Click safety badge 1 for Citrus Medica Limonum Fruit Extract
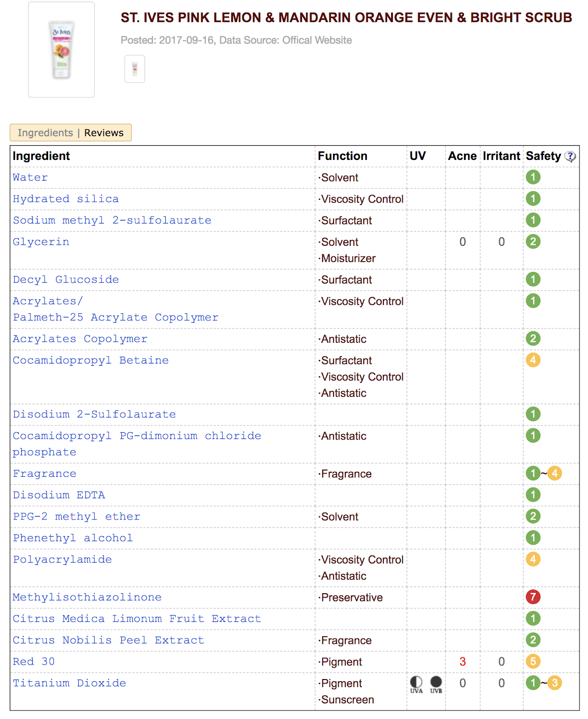 click(x=533, y=618)
